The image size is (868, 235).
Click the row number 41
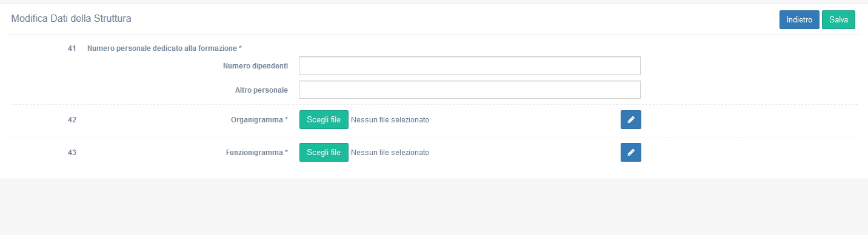pyautogui.click(x=72, y=48)
